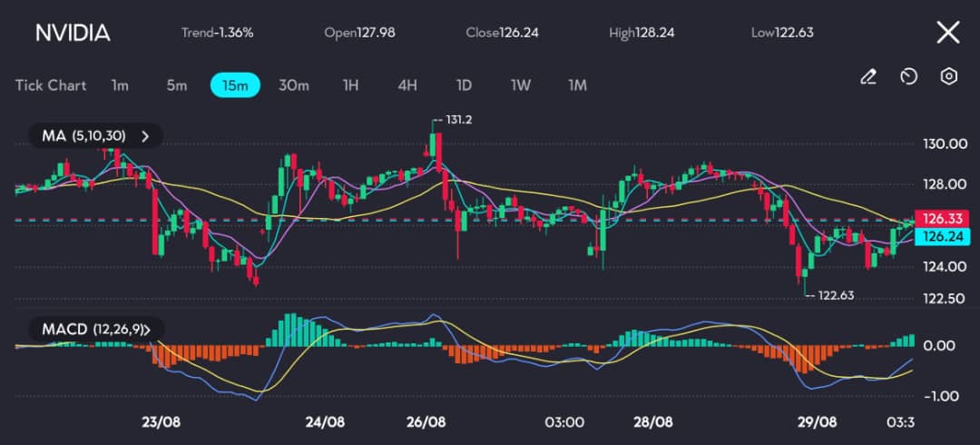Close the NVIDIA chart panel
This screenshot has width=980, height=445.
tap(947, 33)
